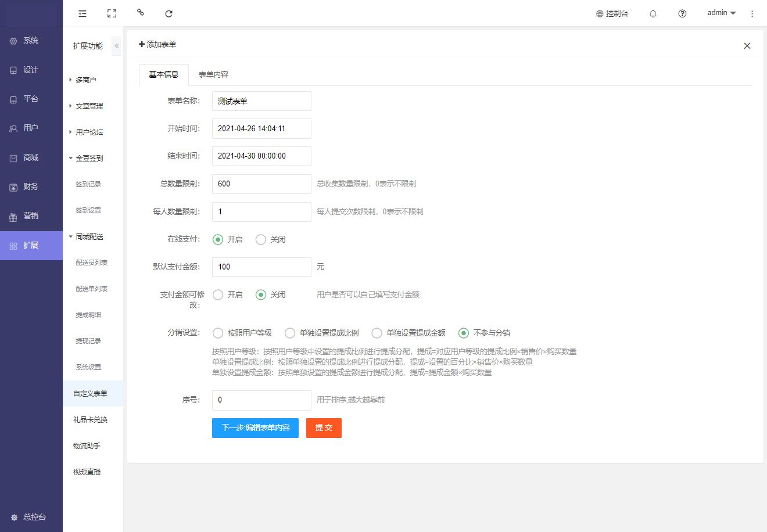Toggle fullscreen mode icon
The image size is (767, 532).
point(112,13)
